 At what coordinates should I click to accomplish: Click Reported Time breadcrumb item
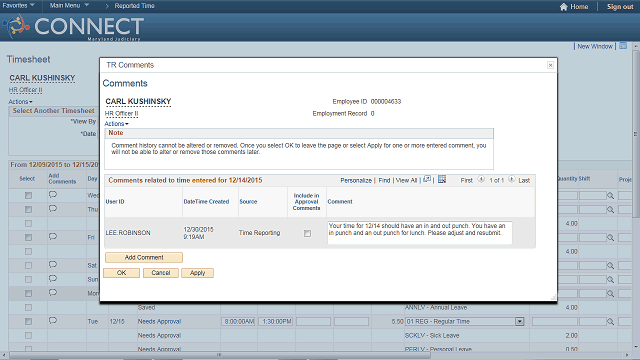coord(134,6)
